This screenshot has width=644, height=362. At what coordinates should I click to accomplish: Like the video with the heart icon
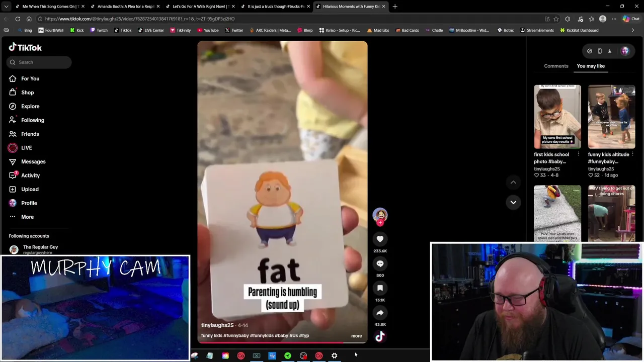pos(380,239)
